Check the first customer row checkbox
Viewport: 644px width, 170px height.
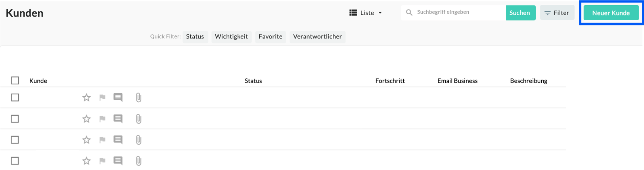15,97
